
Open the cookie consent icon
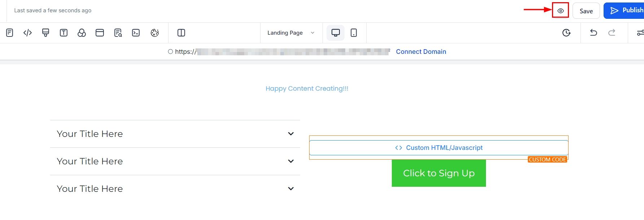click(x=155, y=33)
